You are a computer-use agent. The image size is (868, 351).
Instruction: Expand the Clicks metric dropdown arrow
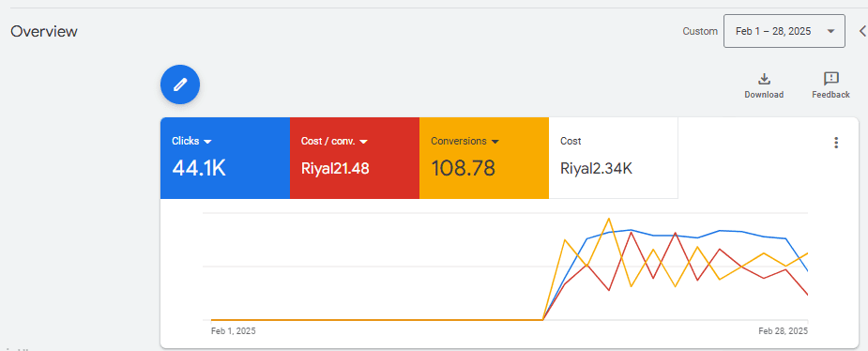click(207, 142)
